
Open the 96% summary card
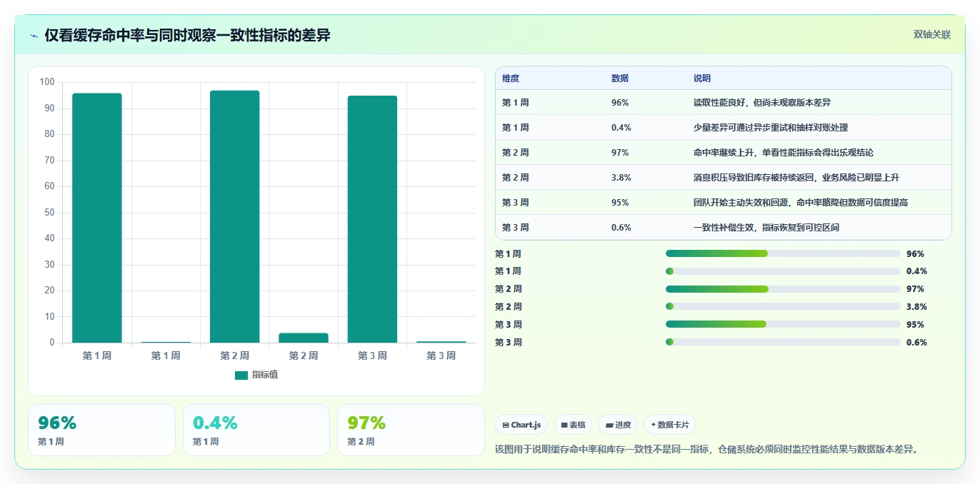coord(101,430)
